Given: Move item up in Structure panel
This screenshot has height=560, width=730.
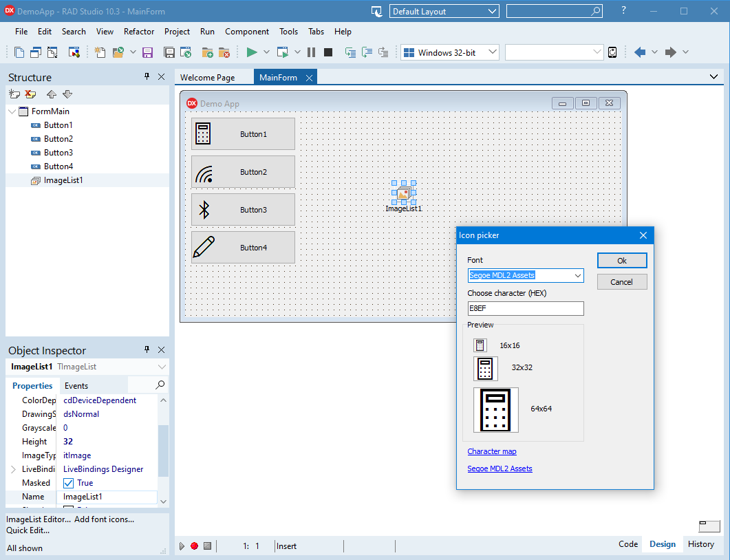Looking at the screenshot, I should click(x=52, y=94).
